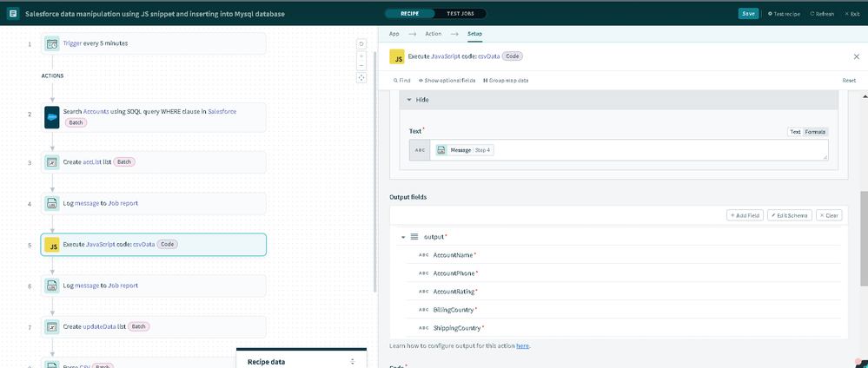Open the 'here' documentation link
The width and height of the screenshot is (868, 368).
(522, 345)
